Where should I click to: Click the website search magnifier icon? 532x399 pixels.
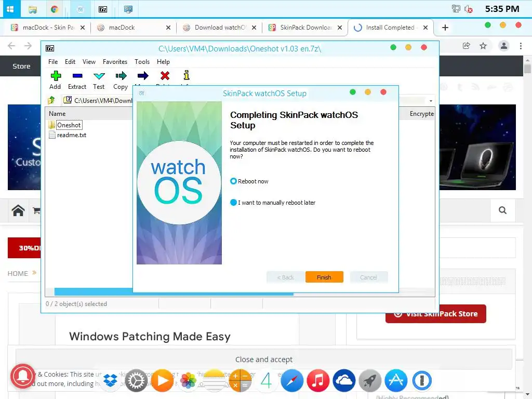502,210
